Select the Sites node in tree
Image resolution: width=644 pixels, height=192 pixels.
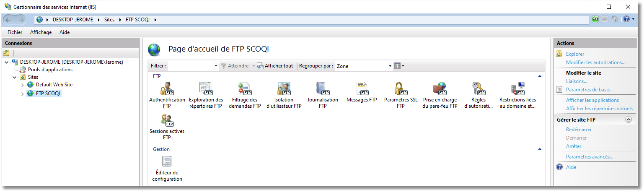coord(33,77)
